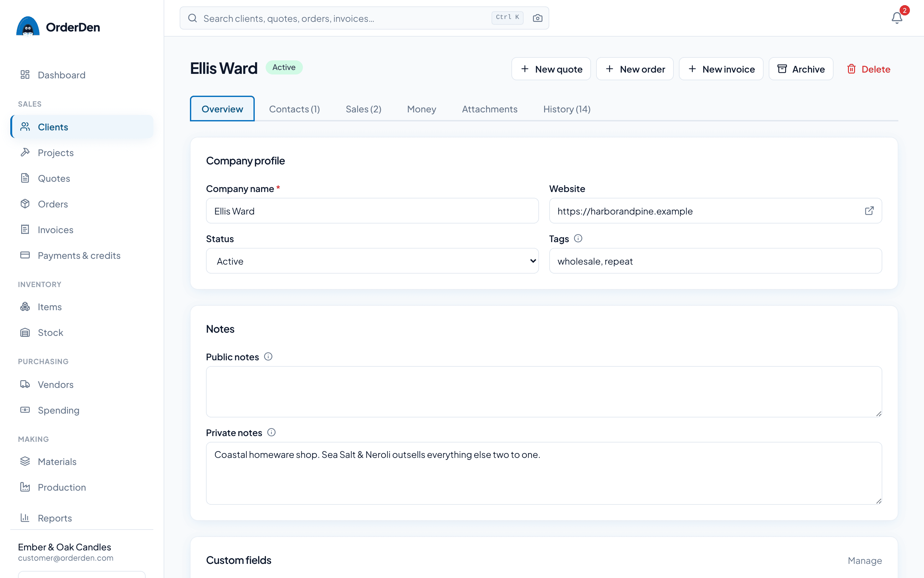Switch to the Overview tab

[222, 109]
